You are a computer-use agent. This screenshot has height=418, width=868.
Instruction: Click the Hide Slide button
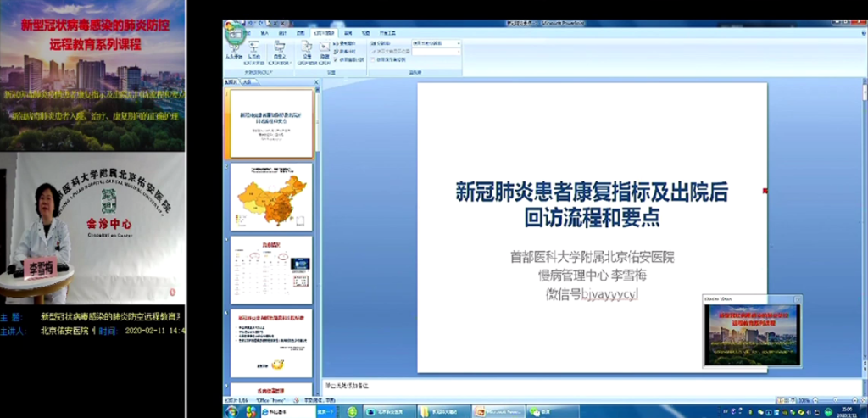tap(325, 52)
